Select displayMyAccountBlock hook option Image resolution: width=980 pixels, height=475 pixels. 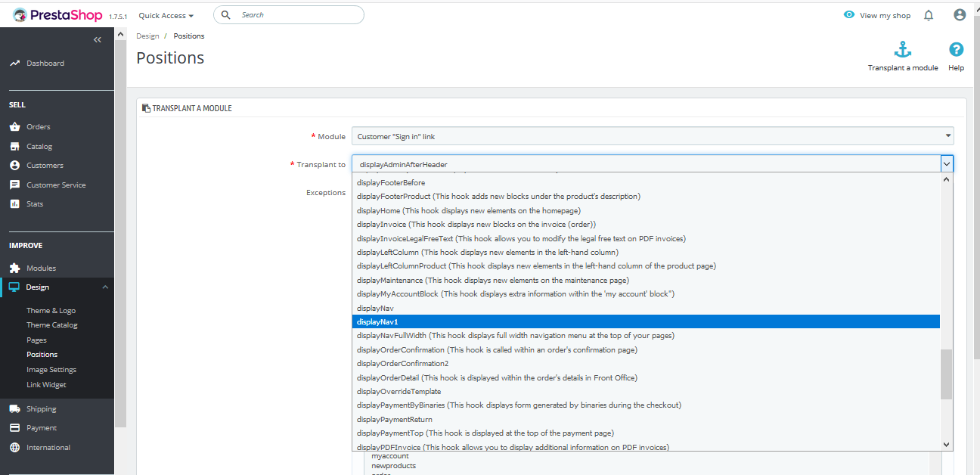646,294
